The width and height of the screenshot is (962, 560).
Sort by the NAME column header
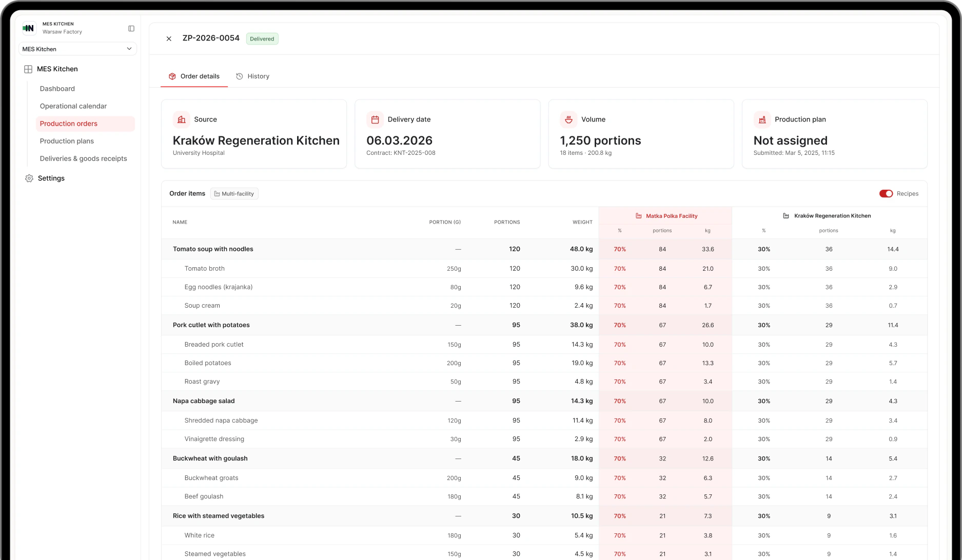180,223
